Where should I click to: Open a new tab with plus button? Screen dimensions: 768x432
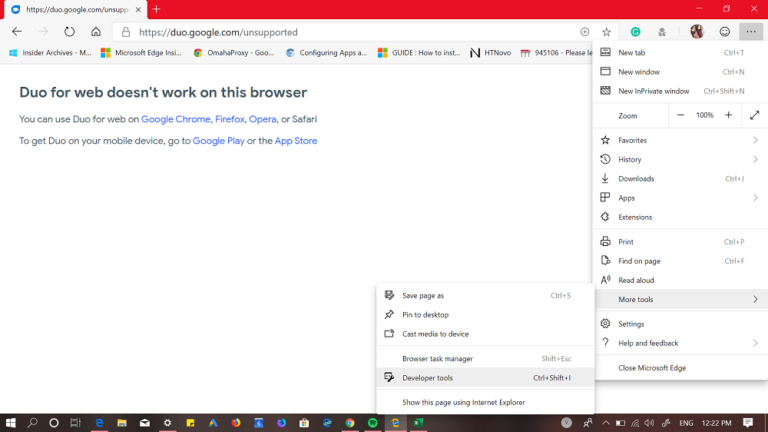[x=156, y=9]
